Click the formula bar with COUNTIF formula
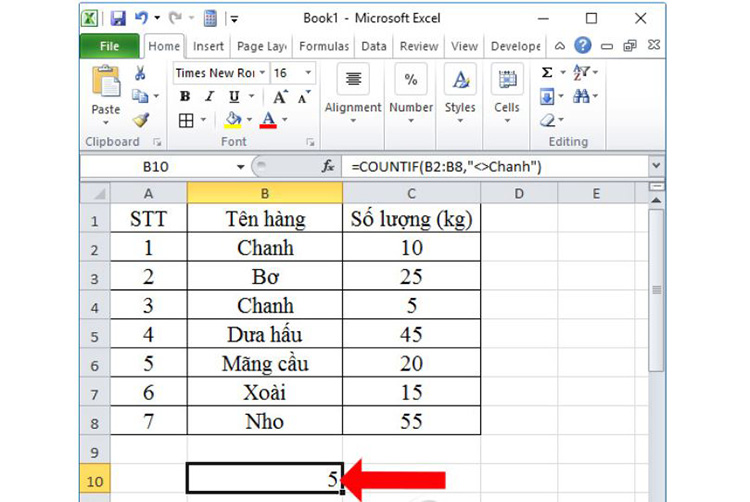Image resolution: width=750 pixels, height=502 pixels. (x=495, y=167)
